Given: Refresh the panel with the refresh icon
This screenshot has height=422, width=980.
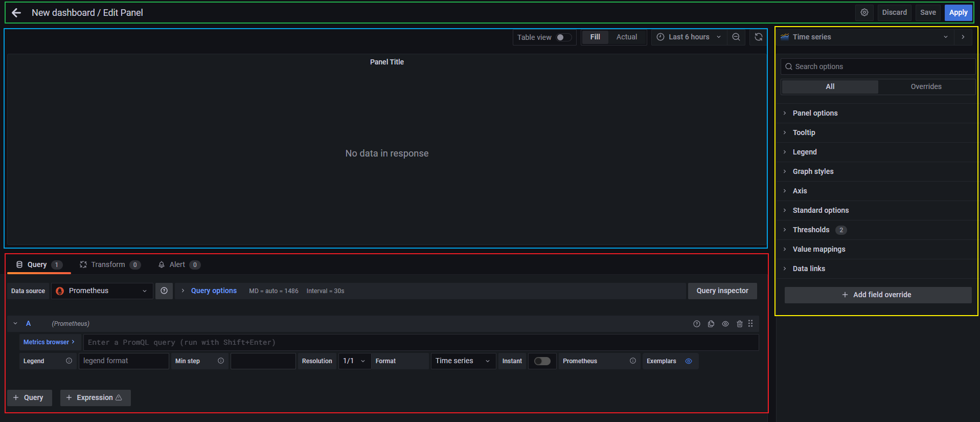Looking at the screenshot, I should [758, 37].
